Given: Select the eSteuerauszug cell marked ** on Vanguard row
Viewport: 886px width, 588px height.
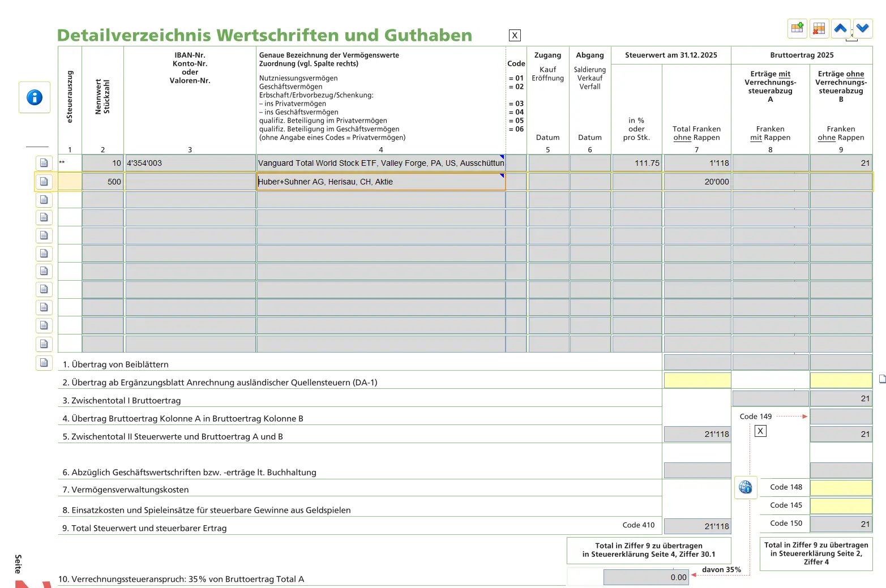Looking at the screenshot, I should point(69,163).
